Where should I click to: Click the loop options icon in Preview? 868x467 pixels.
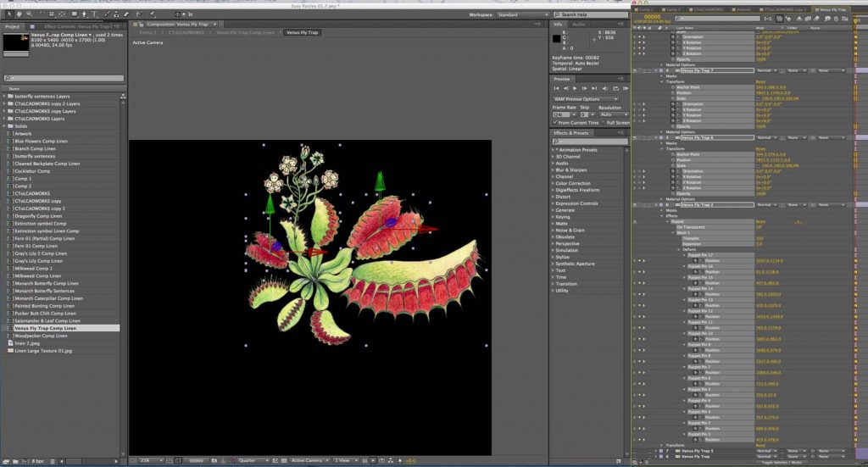coord(616,88)
